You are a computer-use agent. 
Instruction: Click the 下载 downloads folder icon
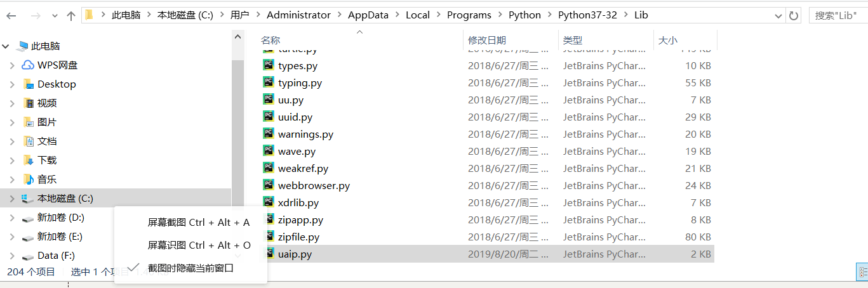coord(28,160)
